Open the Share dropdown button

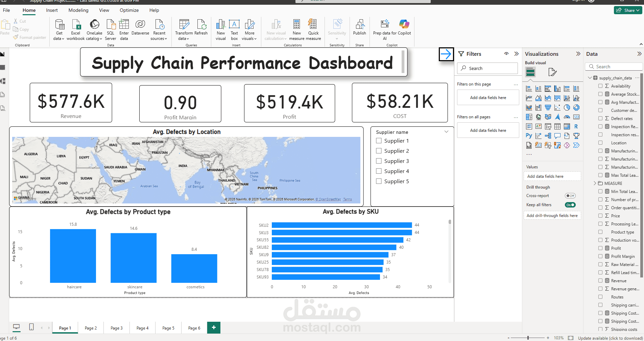(628, 10)
